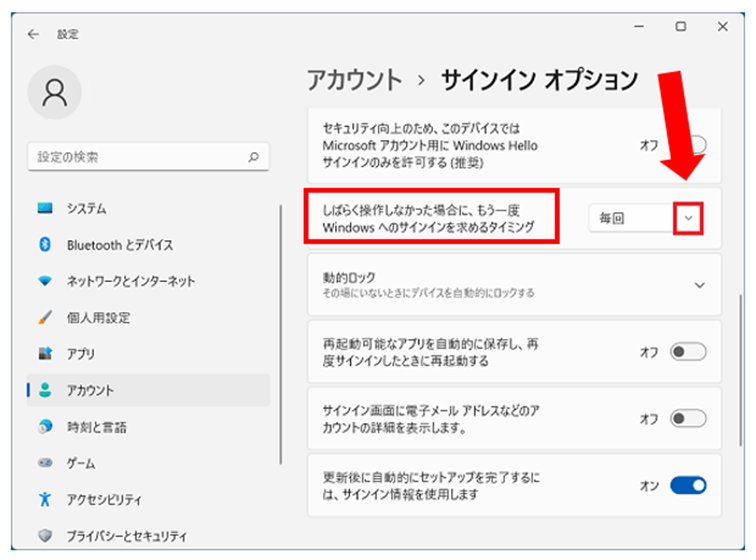The width and height of the screenshot is (756, 560).
Task: Click the sidebar navigation scrollbar
Action: point(281,335)
